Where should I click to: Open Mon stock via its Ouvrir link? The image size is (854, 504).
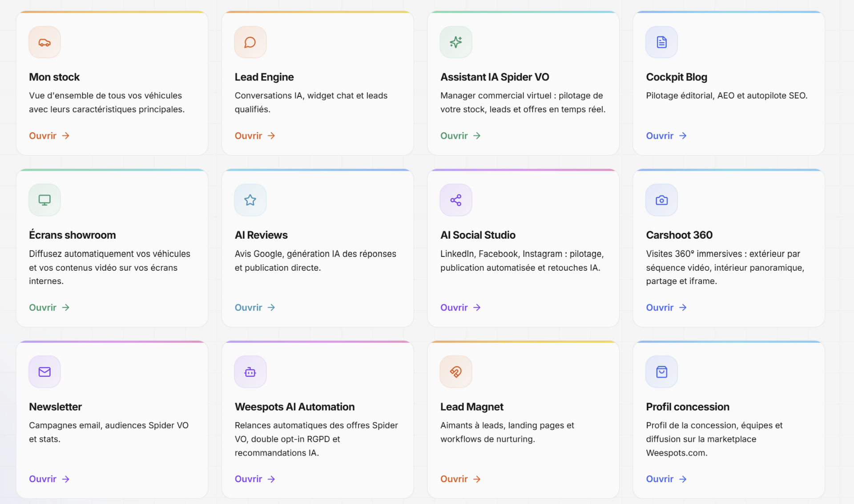click(49, 136)
